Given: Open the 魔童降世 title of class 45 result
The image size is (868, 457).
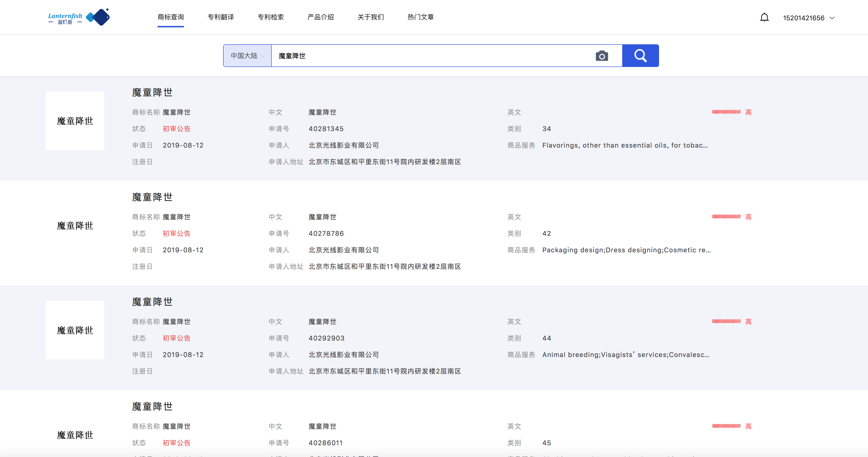Looking at the screenshot, I should point(152,407).
